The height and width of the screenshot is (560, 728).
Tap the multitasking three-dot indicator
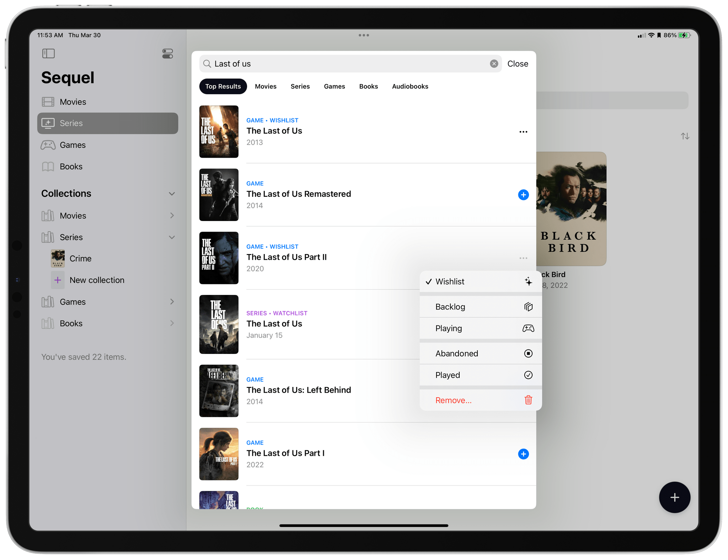click(364, 35)
